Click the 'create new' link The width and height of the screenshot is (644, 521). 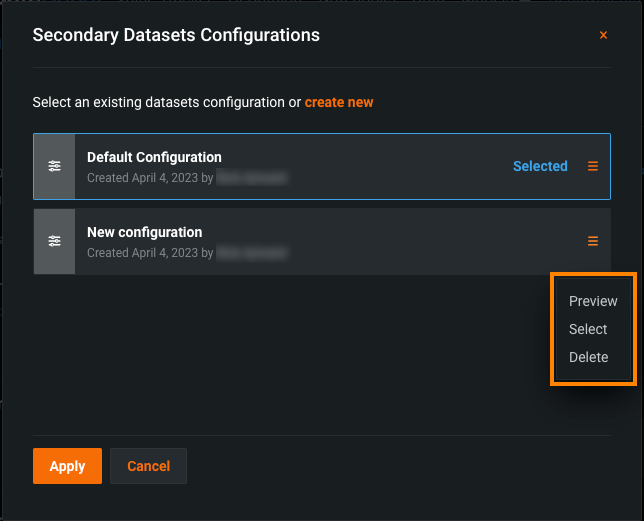(x=339, y=102)
